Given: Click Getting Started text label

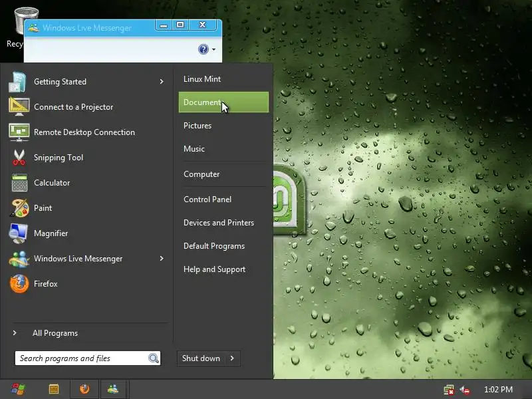Looking at the screenshot, I should pos(60,82).
